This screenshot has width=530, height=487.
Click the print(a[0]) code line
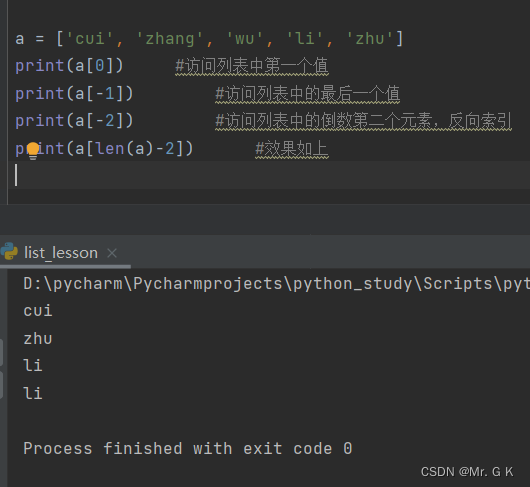coord(69,66)
